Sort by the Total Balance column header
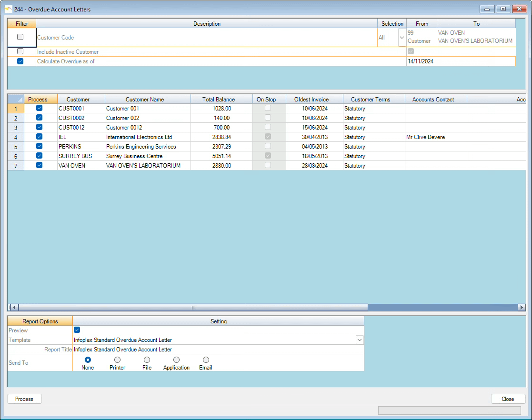The image size is (532, 420). point(219,100)
